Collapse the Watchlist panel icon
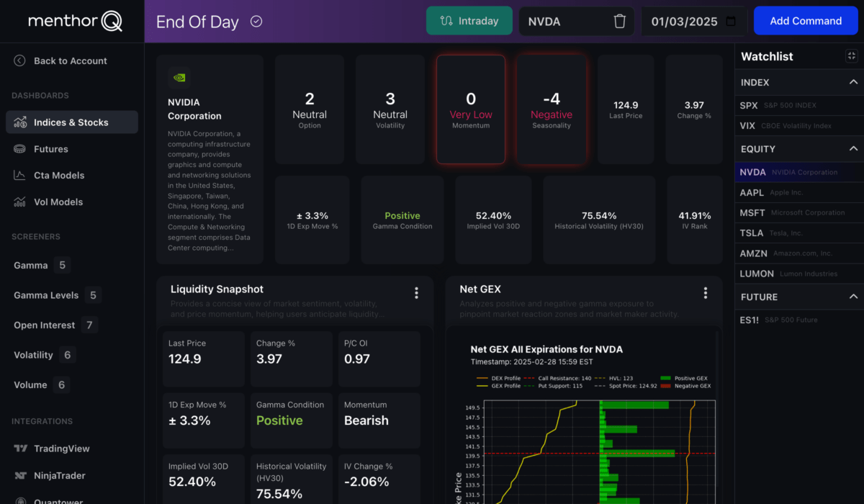The height and width of the screenshot is (504, 864). (x=852, y=56)
